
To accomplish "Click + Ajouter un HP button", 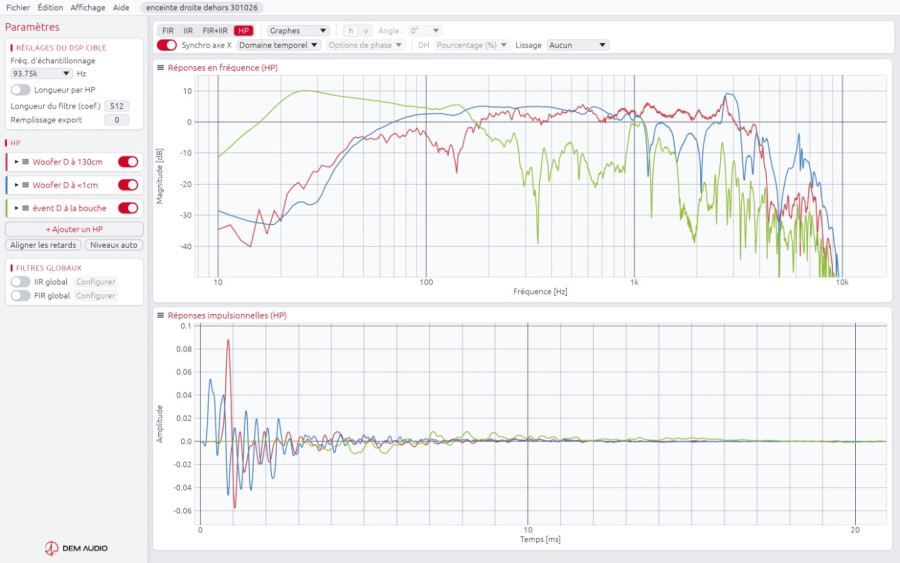I will click(74, 229).
